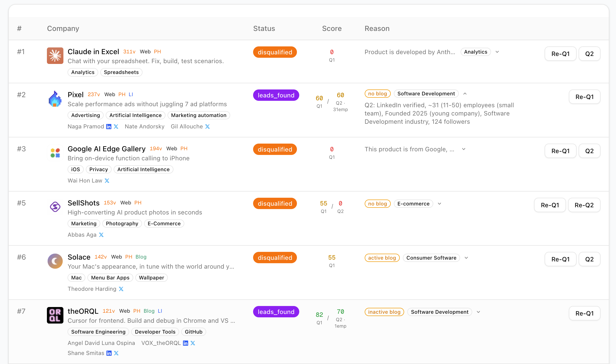Click the Pixel flame logo
This screenshot has width=616, height=364.
pyautogui.click(x=55, y=98)
